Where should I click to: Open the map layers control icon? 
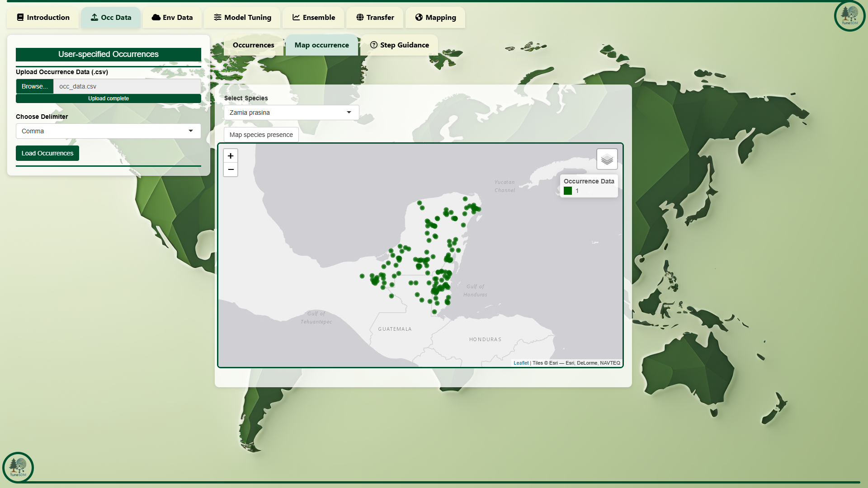pos(607,159)
